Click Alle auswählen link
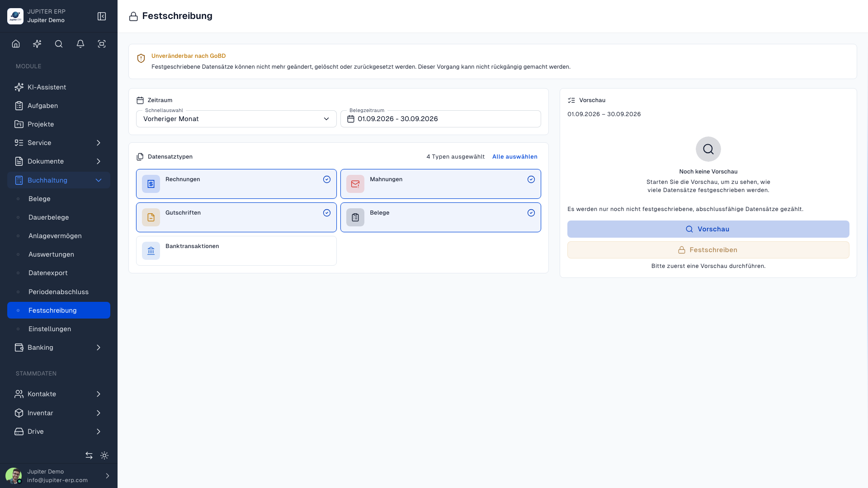This screenshot has height=488, width=868. [x=515, y=157]
